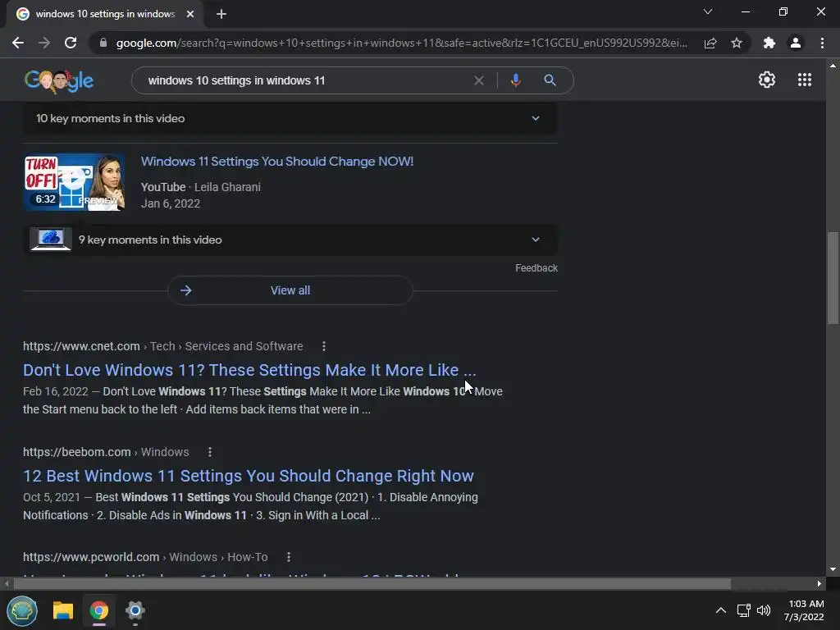The height and width of the screenshot is (630, 840).
Task: Open the tab search chevron
Action: (x=708, y=11)
